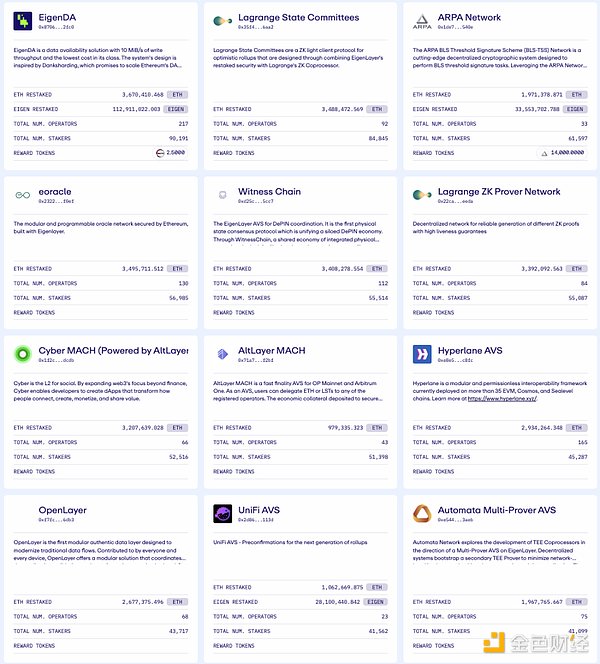Click the Hyperlane AVS logo icon
This screenshot has width=600, height=664.
click(421, 354)
